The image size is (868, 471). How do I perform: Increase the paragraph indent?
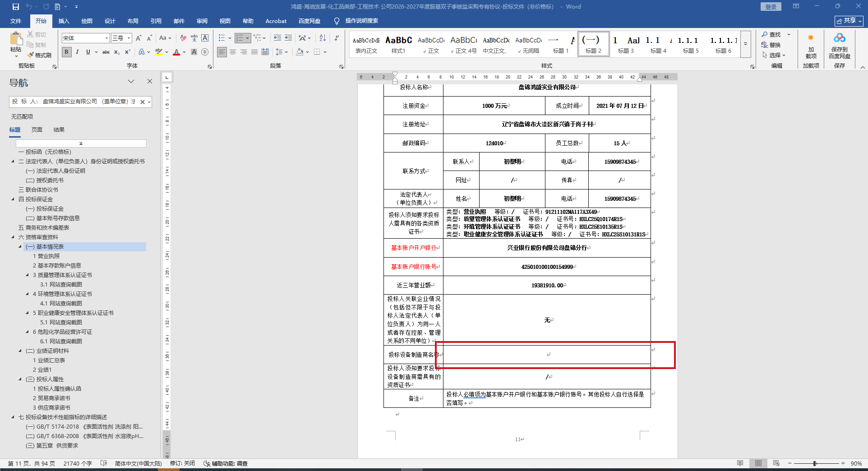point(288,38)
